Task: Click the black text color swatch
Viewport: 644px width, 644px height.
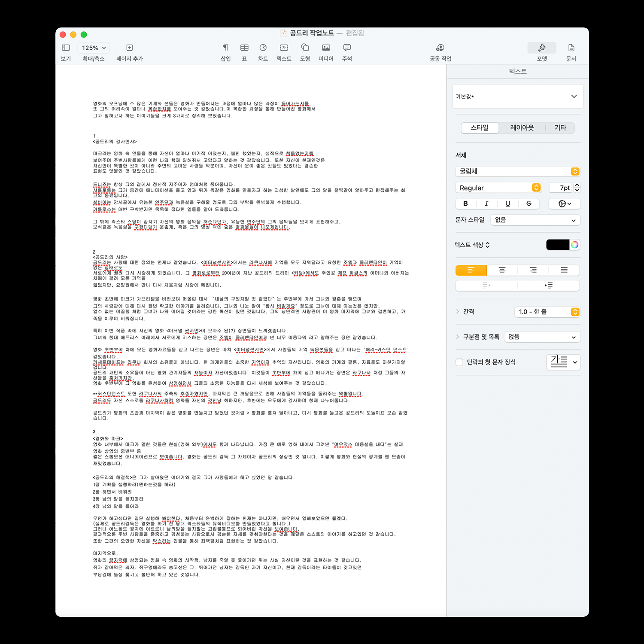Action: [557, 245]
